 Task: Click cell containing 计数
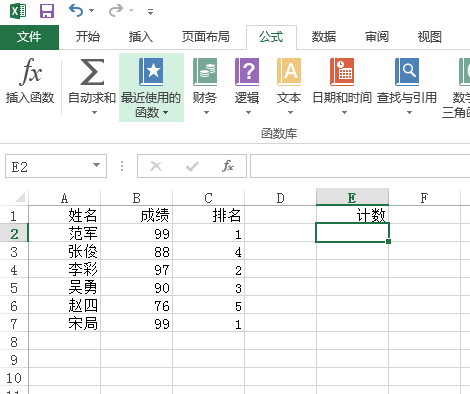352,215
